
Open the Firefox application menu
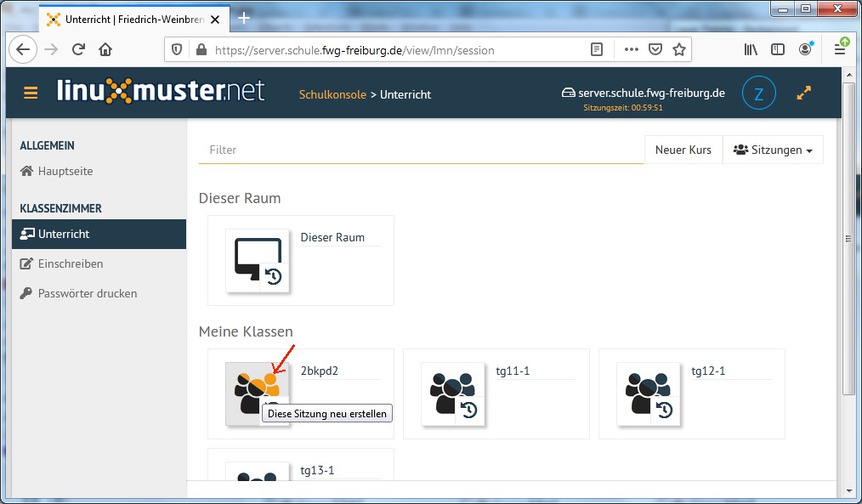[x=839, y=50]
